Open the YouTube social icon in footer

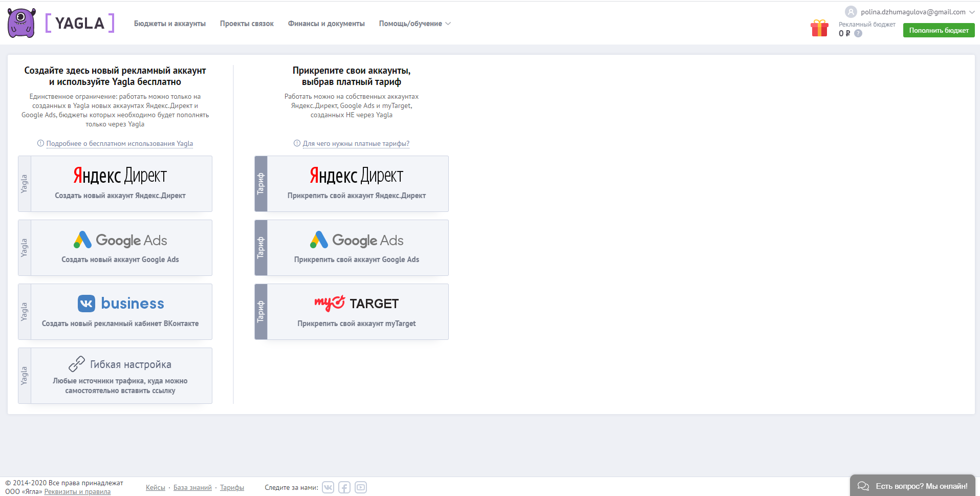pos(361,487)
